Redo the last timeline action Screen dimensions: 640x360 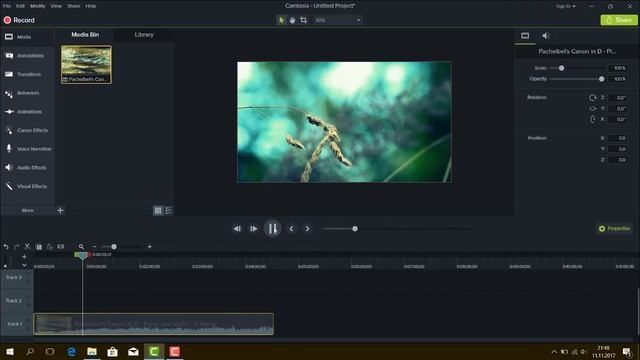(x=17, y=247)
